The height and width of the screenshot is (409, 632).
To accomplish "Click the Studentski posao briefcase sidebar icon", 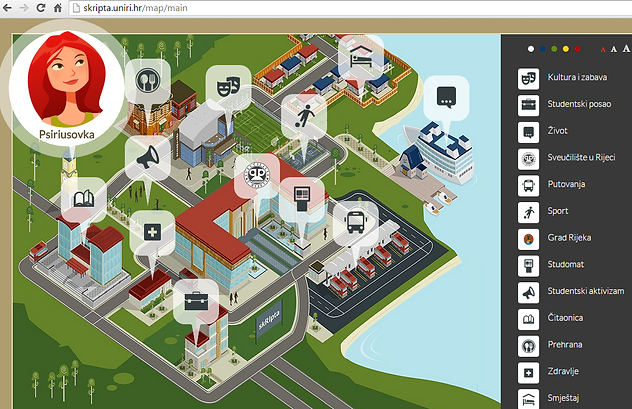I will [528, 105].
